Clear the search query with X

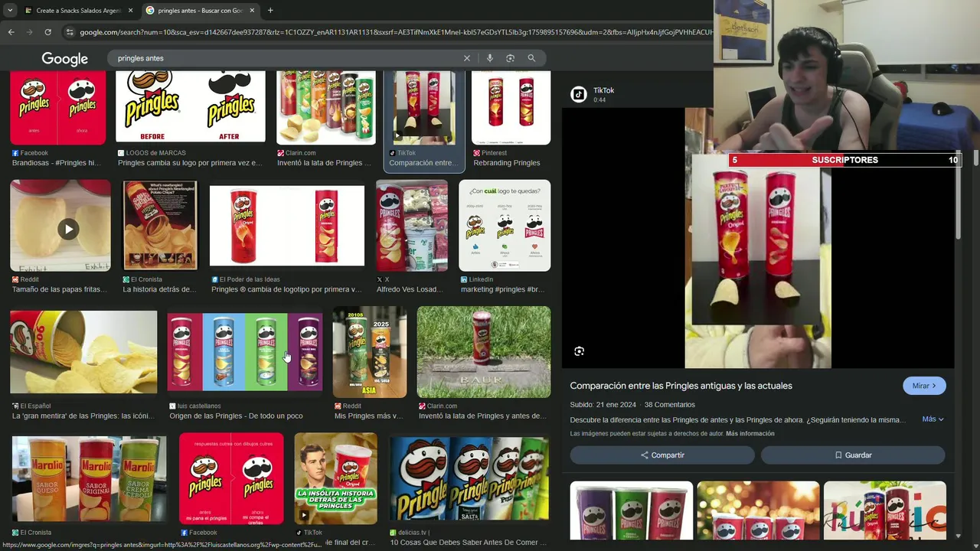click(x=467, y=58)
